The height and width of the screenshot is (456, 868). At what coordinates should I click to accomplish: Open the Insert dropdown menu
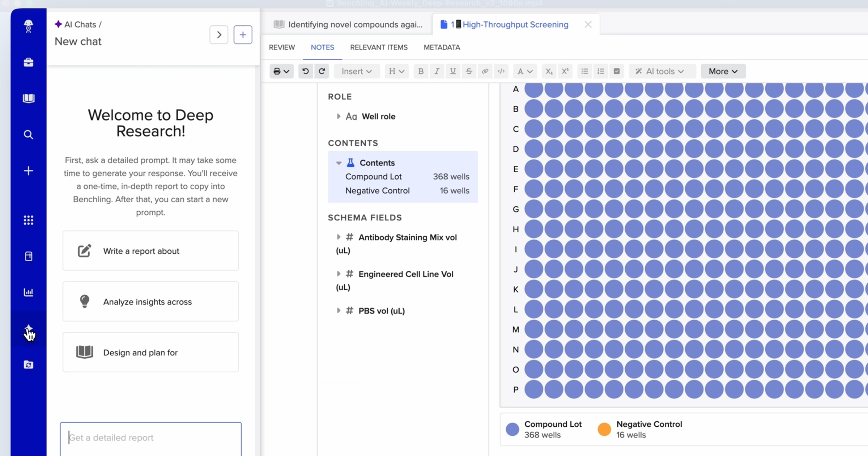[x=357, y=71]
